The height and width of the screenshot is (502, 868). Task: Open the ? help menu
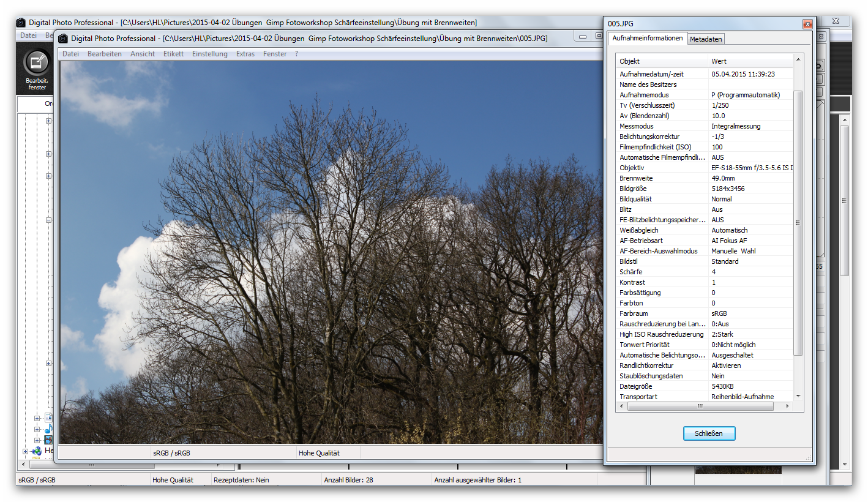point(297,54)
